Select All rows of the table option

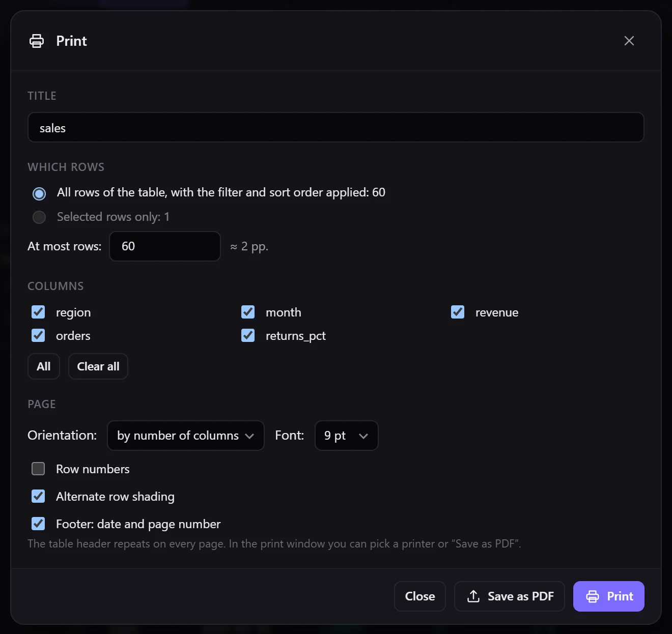39,193
